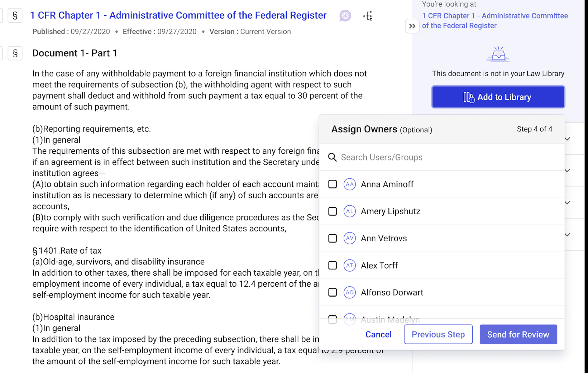Expand the second chevron in right panel
Viewport: 588px width, 373px height.
(x=568, y=171)
